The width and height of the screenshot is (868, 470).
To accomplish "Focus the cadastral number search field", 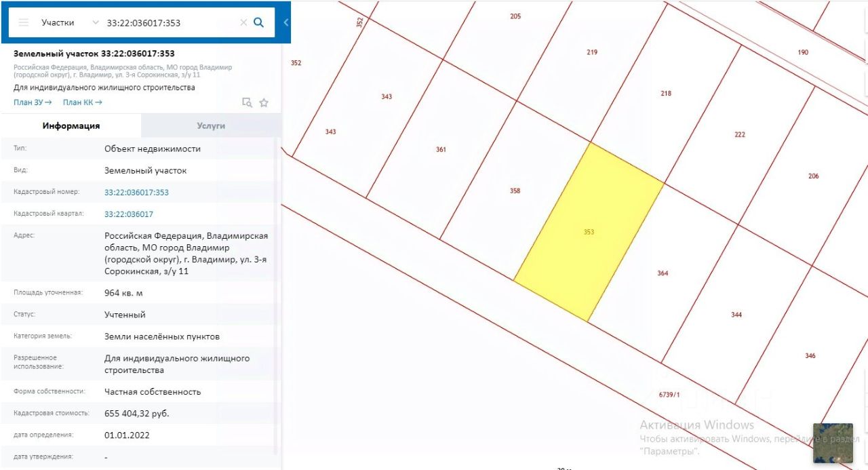I will point(171,22).
